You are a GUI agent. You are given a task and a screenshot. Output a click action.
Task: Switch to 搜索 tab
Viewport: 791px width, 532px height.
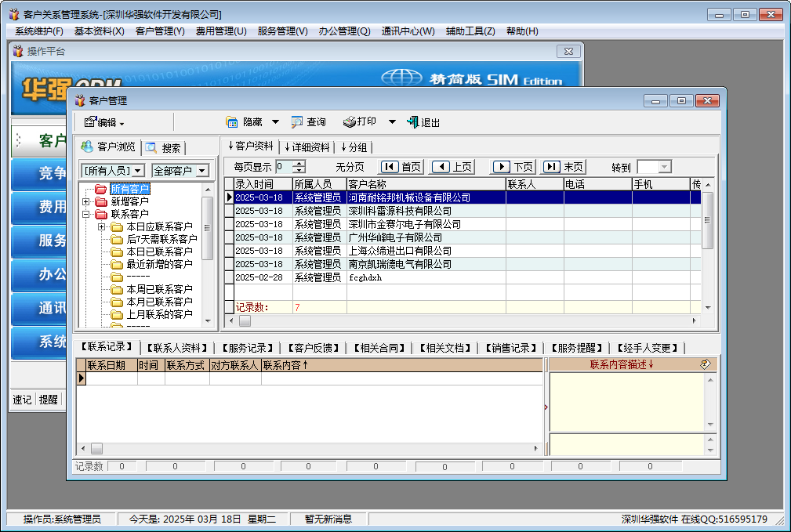pos(163,148)
